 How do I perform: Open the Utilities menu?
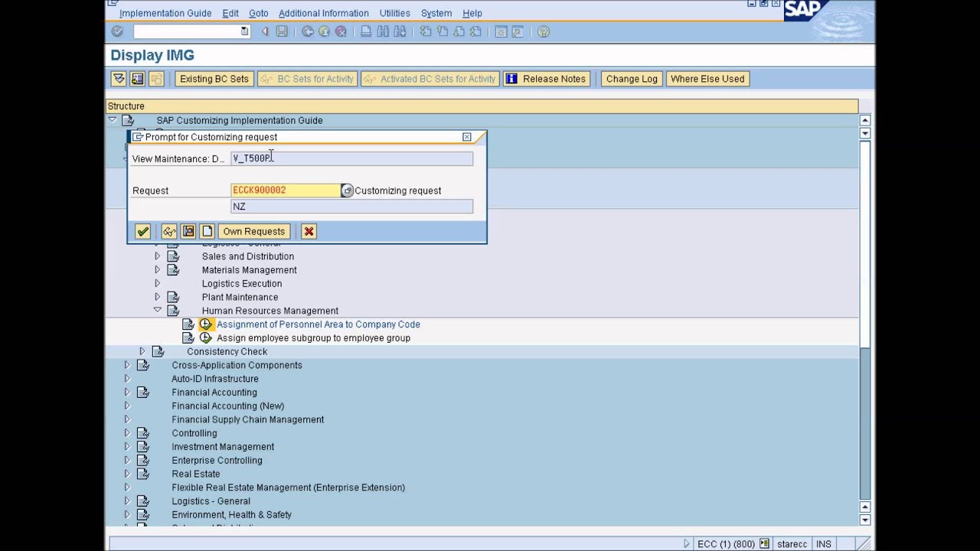(394, 13)
